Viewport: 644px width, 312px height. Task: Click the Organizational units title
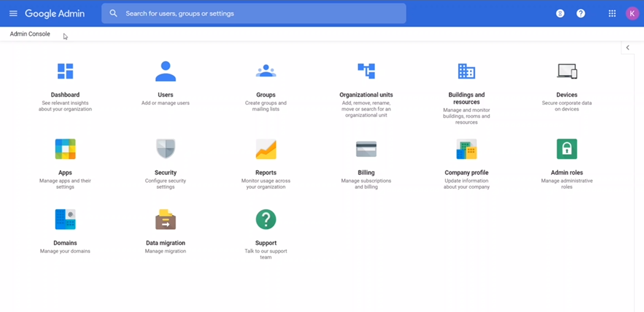[x=366, y=95]
